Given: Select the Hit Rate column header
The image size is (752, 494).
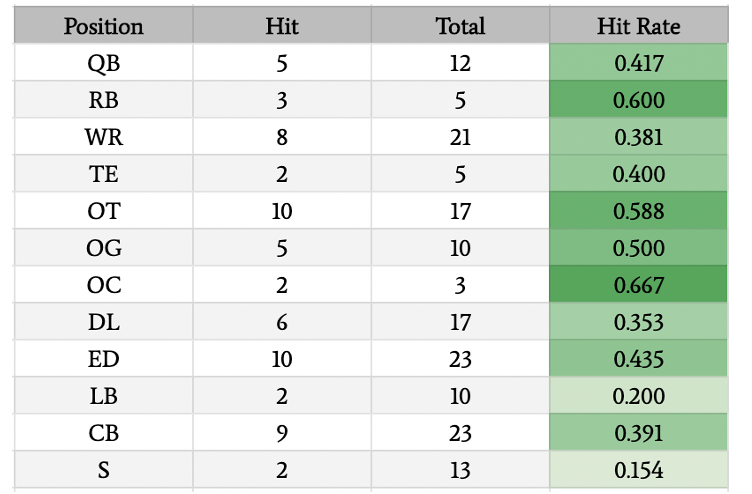Looking at the screenshot, I should tap(638, 25).
